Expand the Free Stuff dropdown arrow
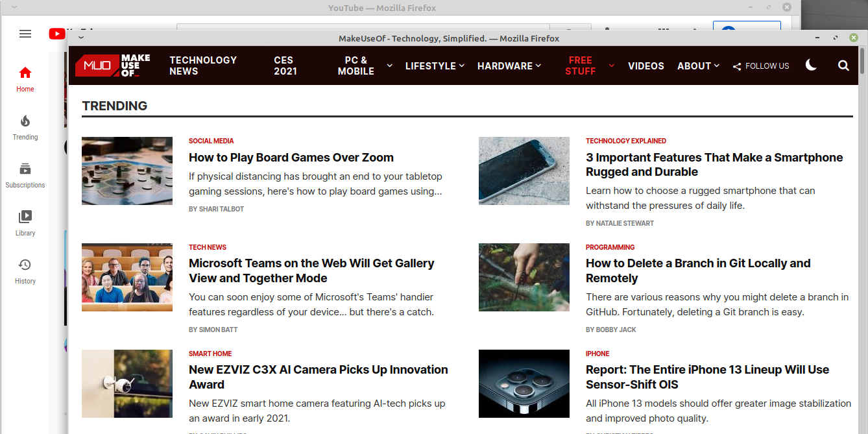This screenshot has height=434, width=868. 611,66
